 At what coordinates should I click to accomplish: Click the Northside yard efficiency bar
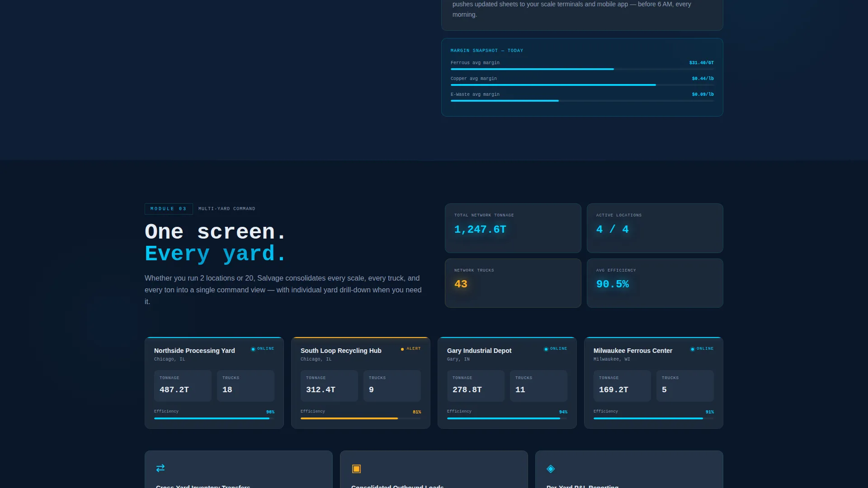pyautogui.click(x=214, y=418)
